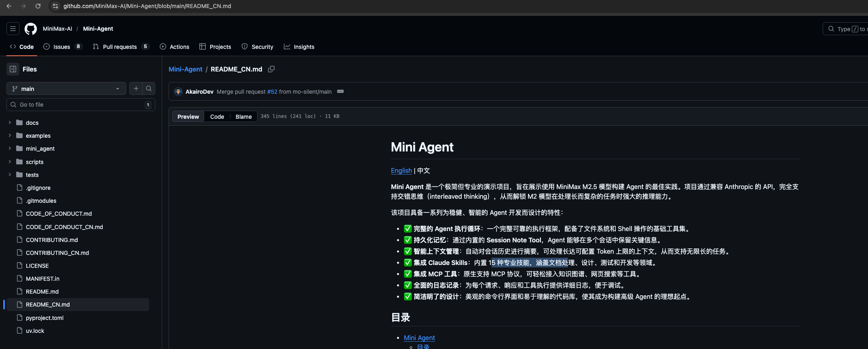Jump to Mini Agent table-of-contents link
868x349 pixels.
419,338
